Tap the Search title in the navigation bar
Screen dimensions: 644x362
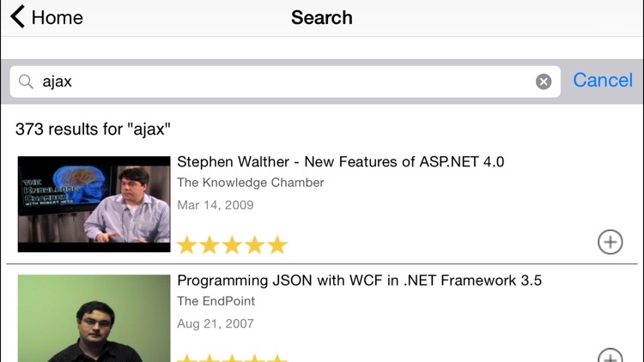coord(321,17)
